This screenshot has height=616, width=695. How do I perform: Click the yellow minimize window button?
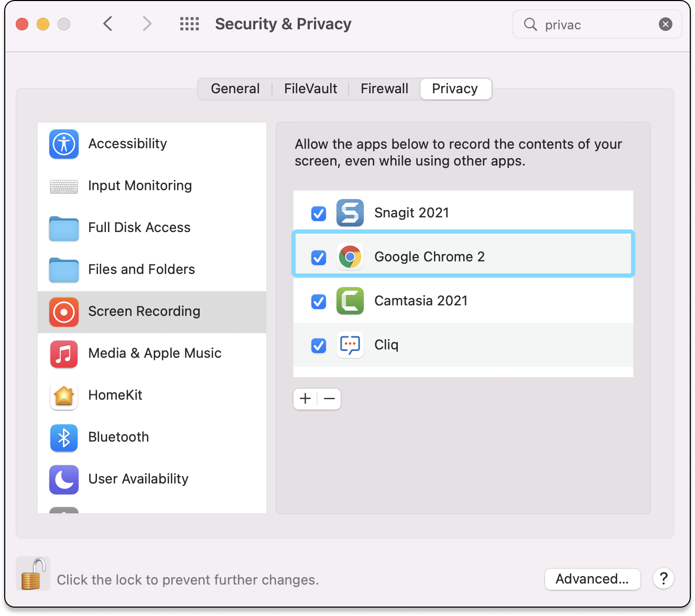[43, 24]
